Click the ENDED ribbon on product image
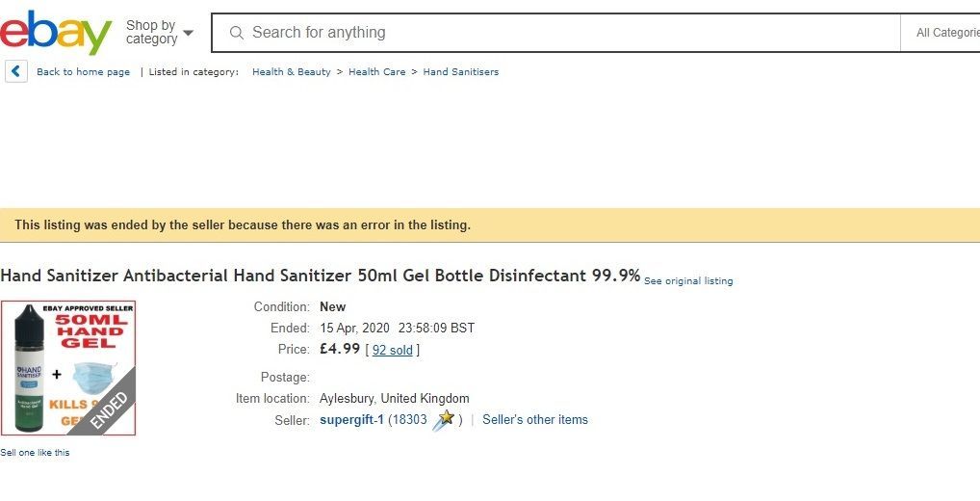The height and width of the screenshot is (501, 980). click(x=108, y=411)
